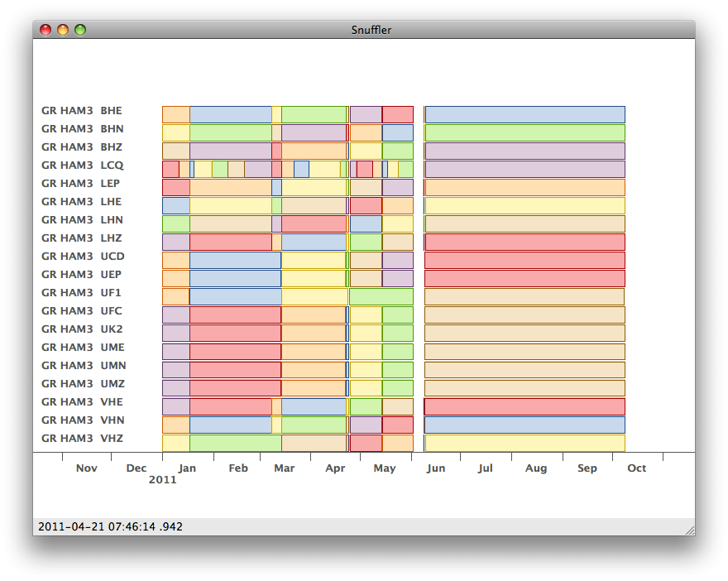Select the GR HAM3 LCQ channel label
Image resolution: width=728 pixels, height=581 pixels.
(x=83, y=166)
